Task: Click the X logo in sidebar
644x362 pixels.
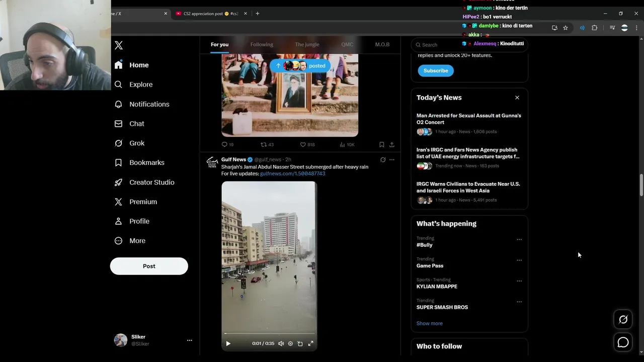Action: click(x=119, y=45)
